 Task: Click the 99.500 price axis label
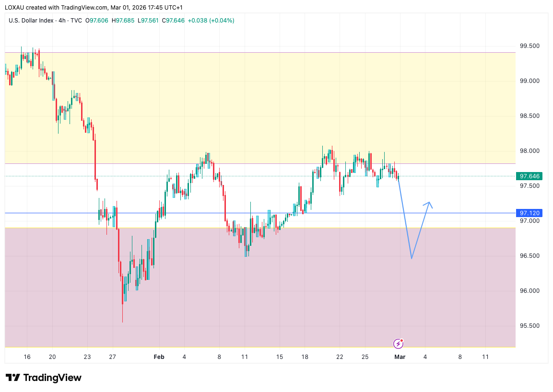530,46
